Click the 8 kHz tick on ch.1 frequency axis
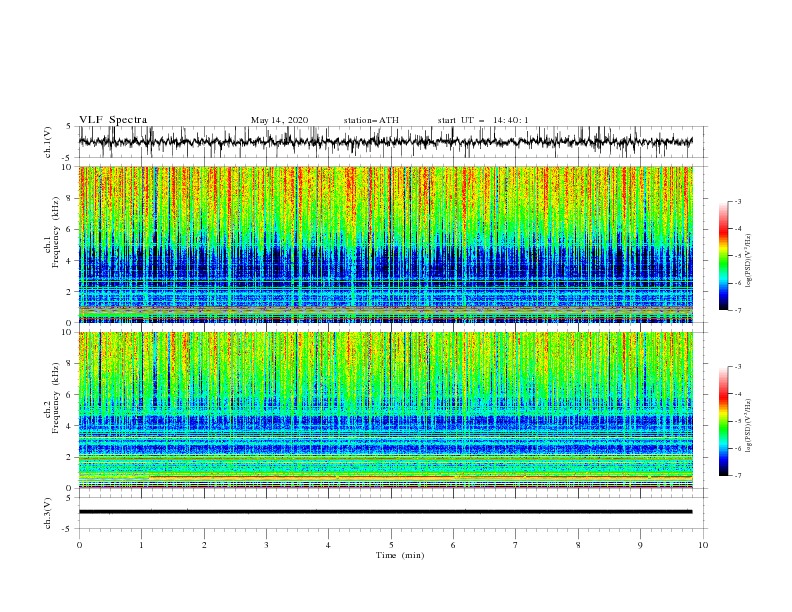 click(70, 198)
